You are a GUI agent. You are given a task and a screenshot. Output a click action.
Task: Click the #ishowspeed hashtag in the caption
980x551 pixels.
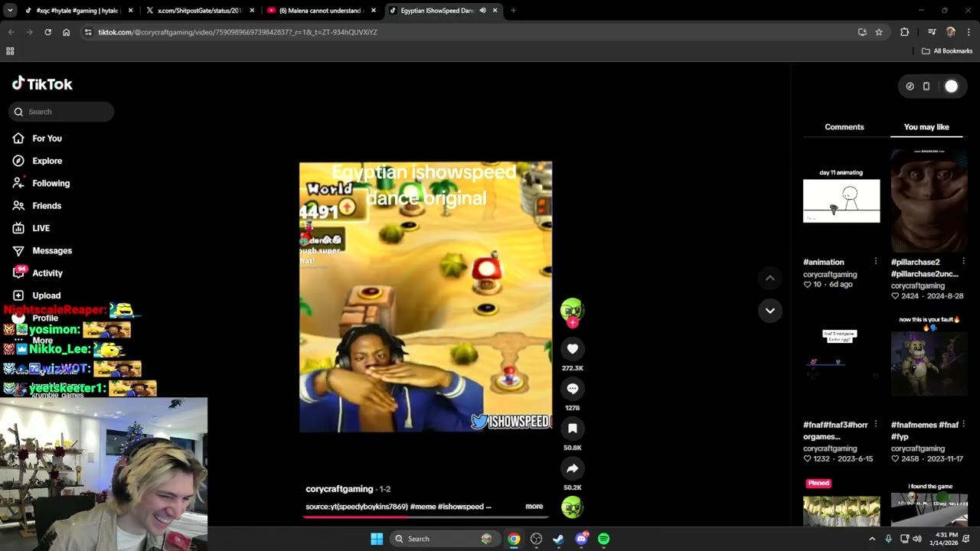[x=461, y=507]
